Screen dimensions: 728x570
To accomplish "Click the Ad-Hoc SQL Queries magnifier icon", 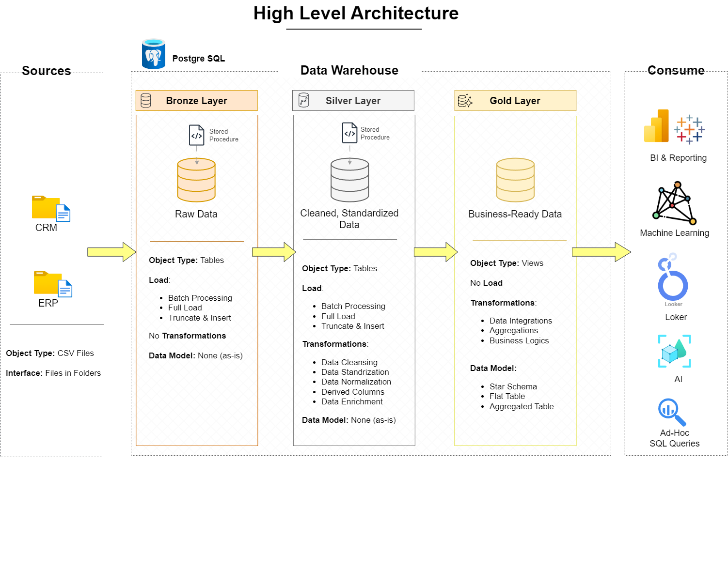I will point(672,412).
